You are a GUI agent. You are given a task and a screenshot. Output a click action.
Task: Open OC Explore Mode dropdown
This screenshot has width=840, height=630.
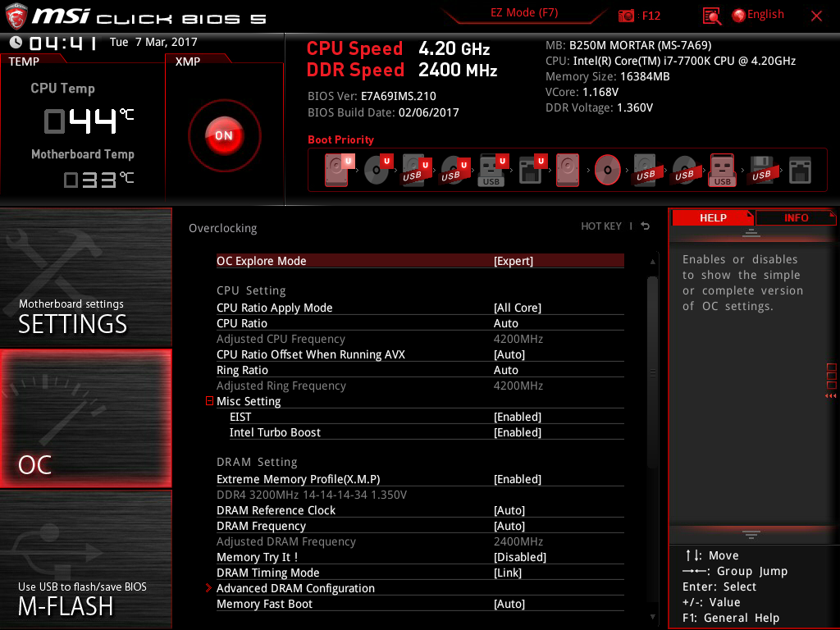point(513,261)
